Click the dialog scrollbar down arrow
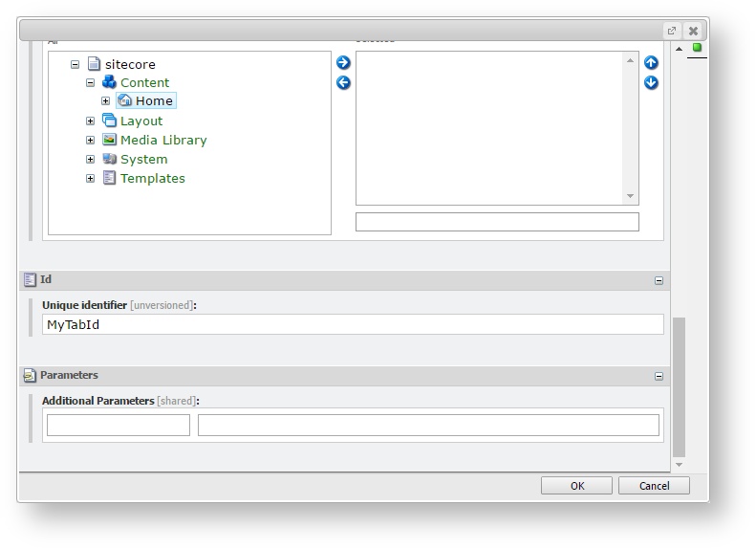This screenshot has height=549, width=756. [679, 465]
